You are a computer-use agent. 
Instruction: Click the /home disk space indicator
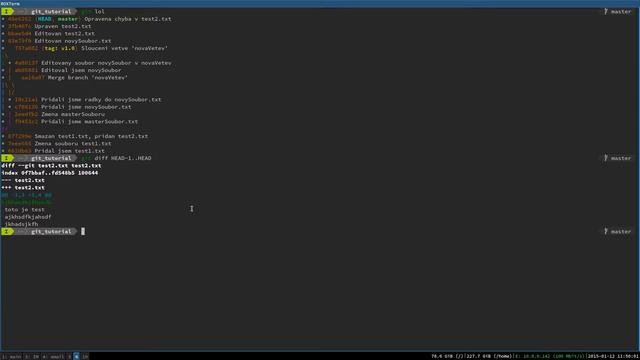coord(489,356)
